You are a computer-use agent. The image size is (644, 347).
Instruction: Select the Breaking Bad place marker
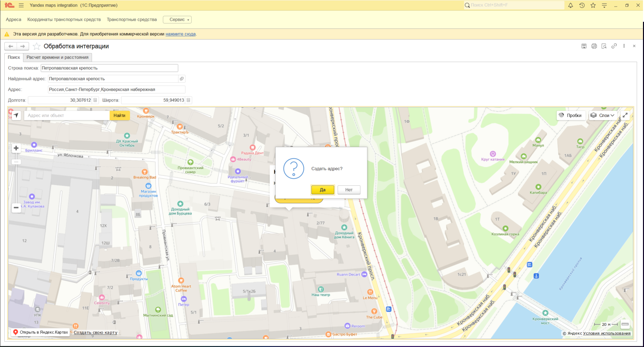click(x=145, y=172)
